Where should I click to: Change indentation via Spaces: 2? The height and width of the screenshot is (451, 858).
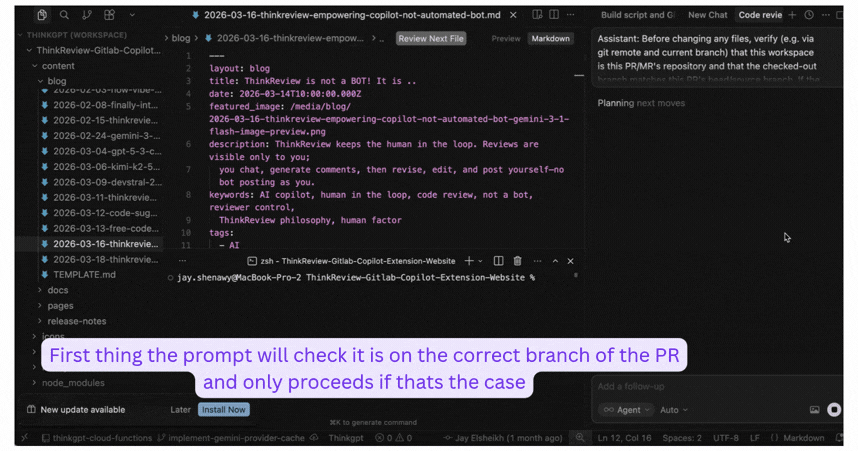coord(682,438)
